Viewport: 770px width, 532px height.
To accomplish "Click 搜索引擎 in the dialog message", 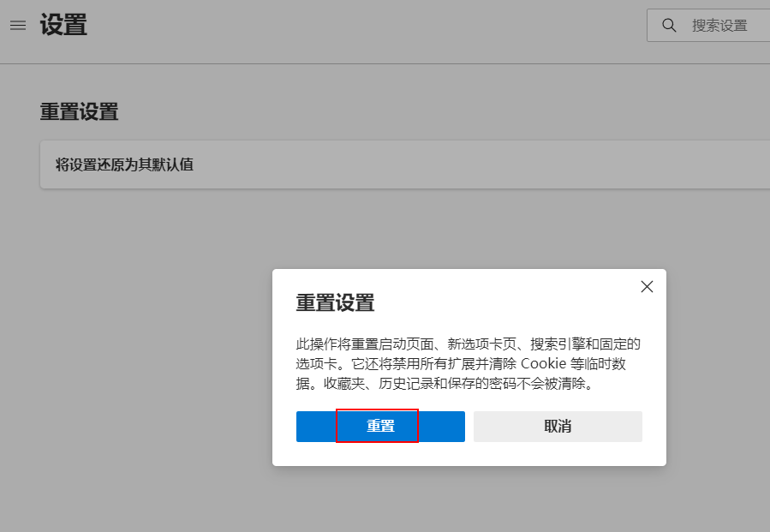I will click(557, 344).
